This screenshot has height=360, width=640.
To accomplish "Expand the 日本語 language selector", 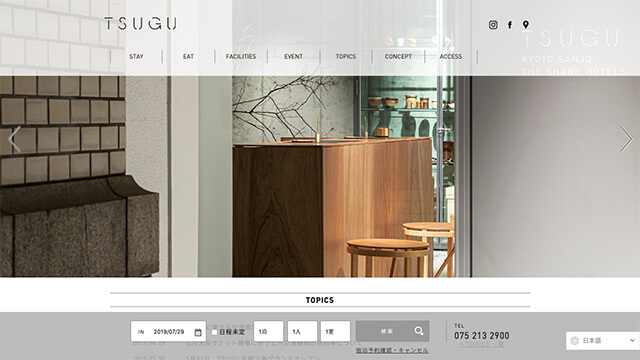I will coord(603,340).
